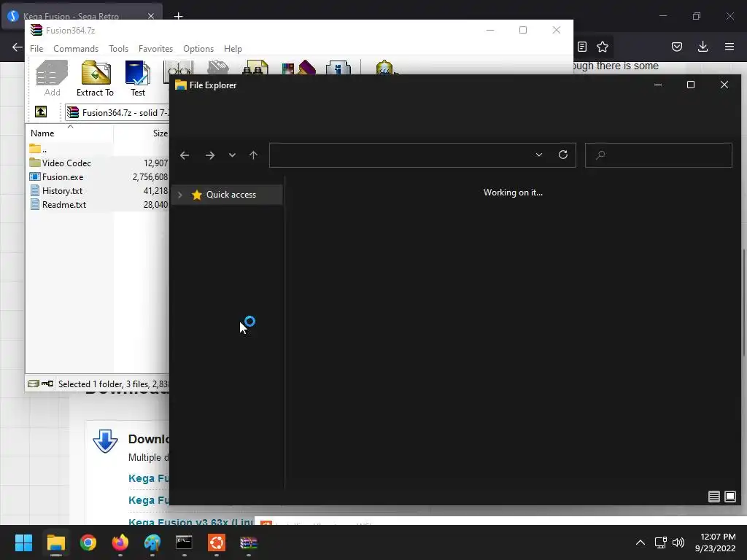Launch Google Chrome from taskbar
This screenshot has height=560, width=747.
point(88,542)
